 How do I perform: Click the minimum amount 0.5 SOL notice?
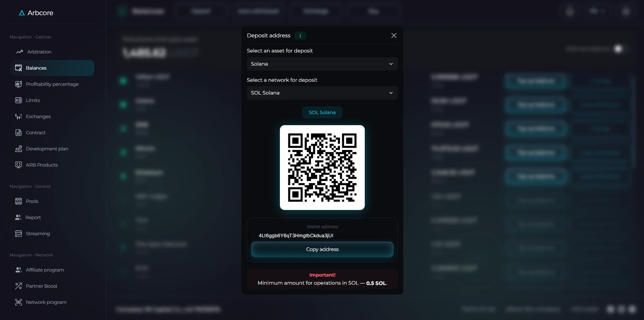[322, 283]
